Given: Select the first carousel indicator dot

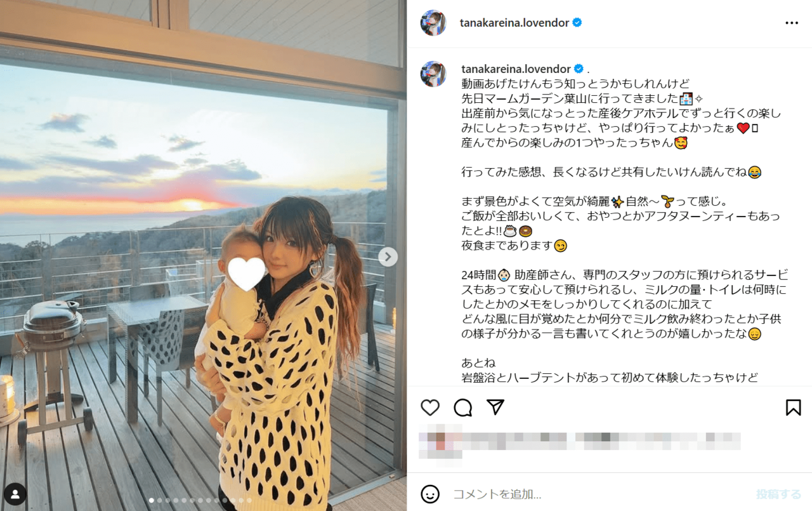Looking at the screenshot, I should [151, 500].
